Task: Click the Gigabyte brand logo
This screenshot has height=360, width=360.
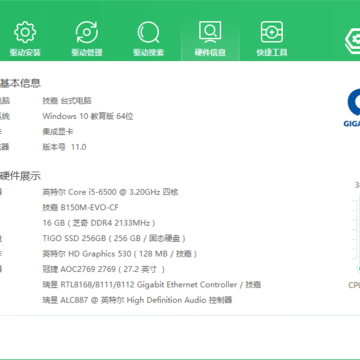Action: (x=352, y=108)
